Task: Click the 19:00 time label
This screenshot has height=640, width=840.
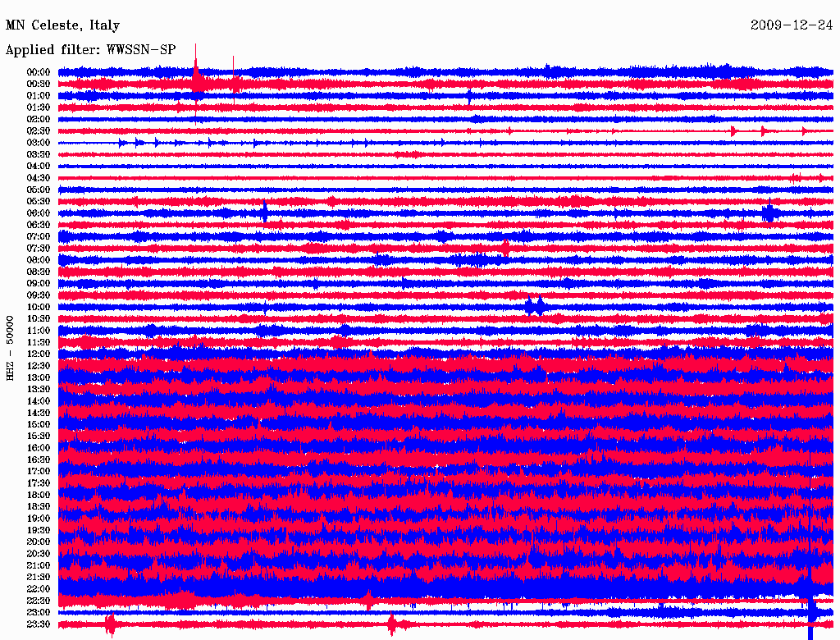Action: pyautogui.click(x=39, y=519)
